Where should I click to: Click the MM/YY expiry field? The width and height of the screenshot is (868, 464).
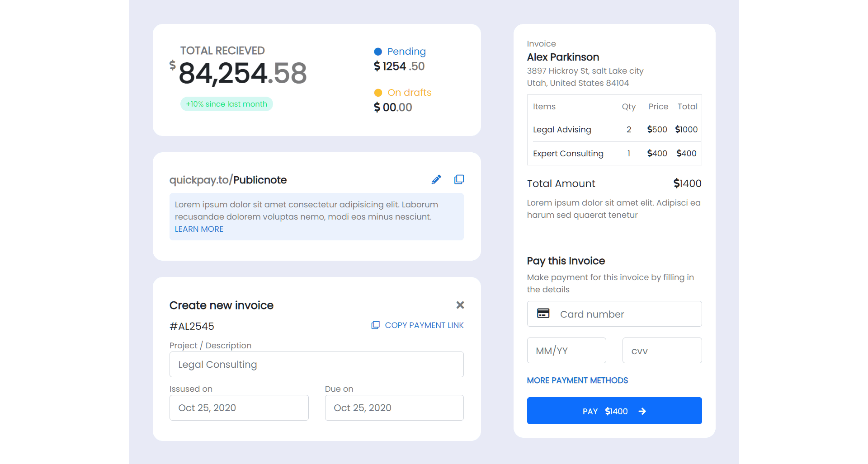566,350
